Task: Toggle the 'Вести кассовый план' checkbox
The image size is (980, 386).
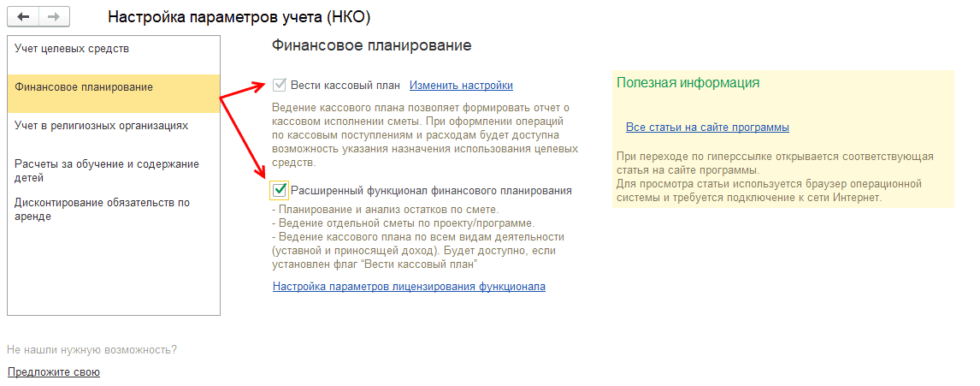Action: click(x=279, y=86)
